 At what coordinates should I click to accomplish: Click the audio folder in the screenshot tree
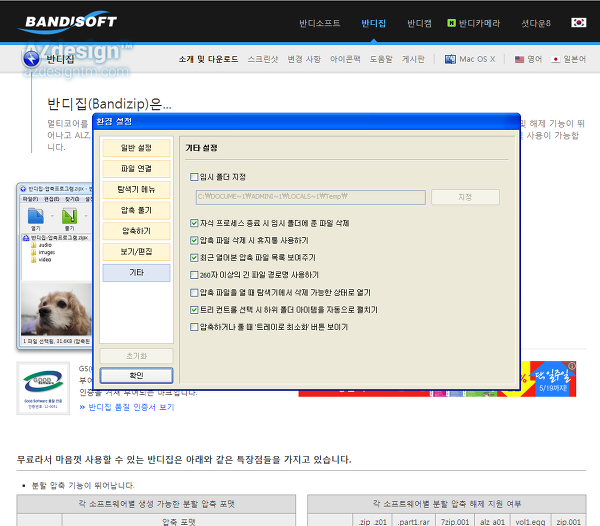pos(41,245)
